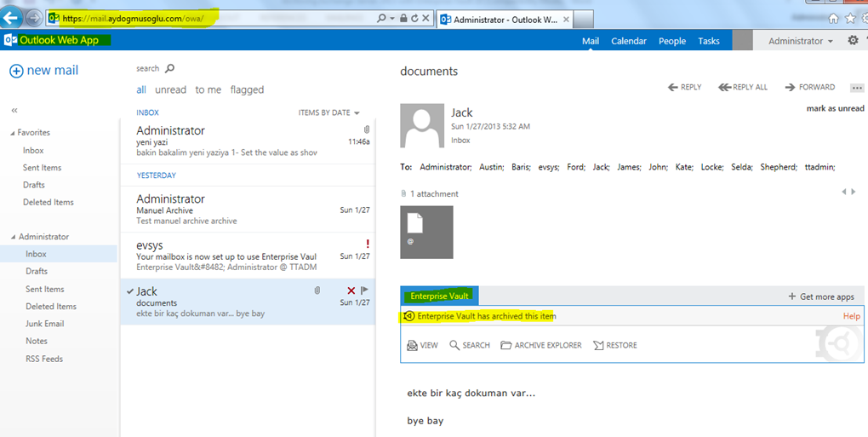
Task: Click the browser URL address field
Action: (210, 18)
